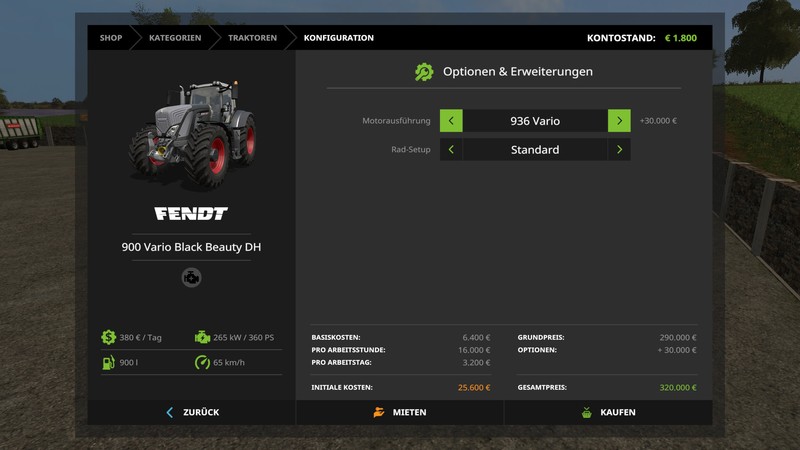
Task: Click the speedometer icon next to 65 km/h
Action: 203,362
